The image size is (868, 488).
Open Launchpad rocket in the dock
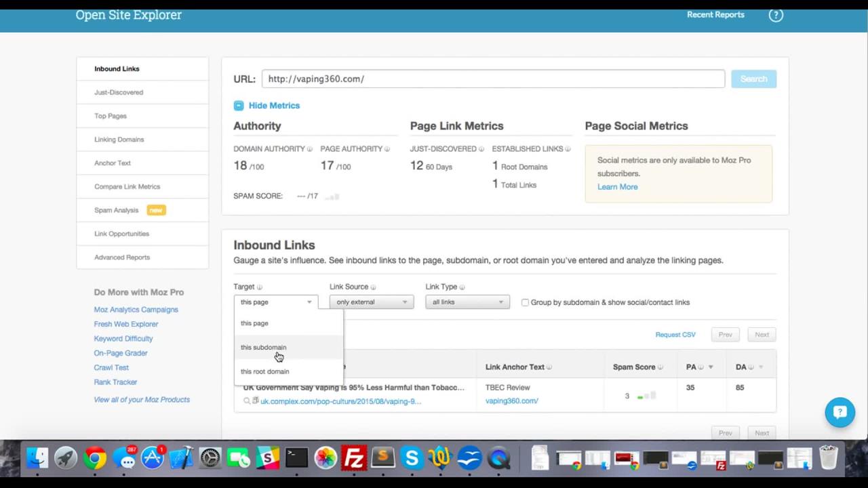click(x=66, y=459)
